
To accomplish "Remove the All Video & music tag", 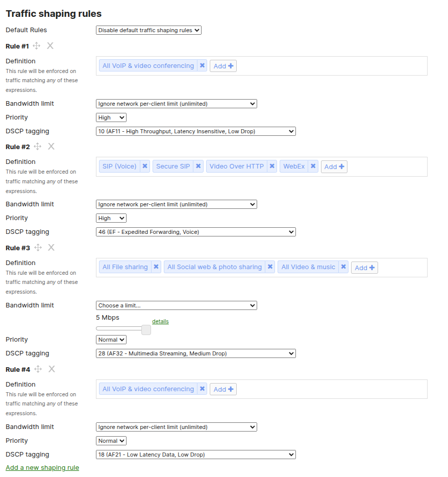I will pos(343,267).
